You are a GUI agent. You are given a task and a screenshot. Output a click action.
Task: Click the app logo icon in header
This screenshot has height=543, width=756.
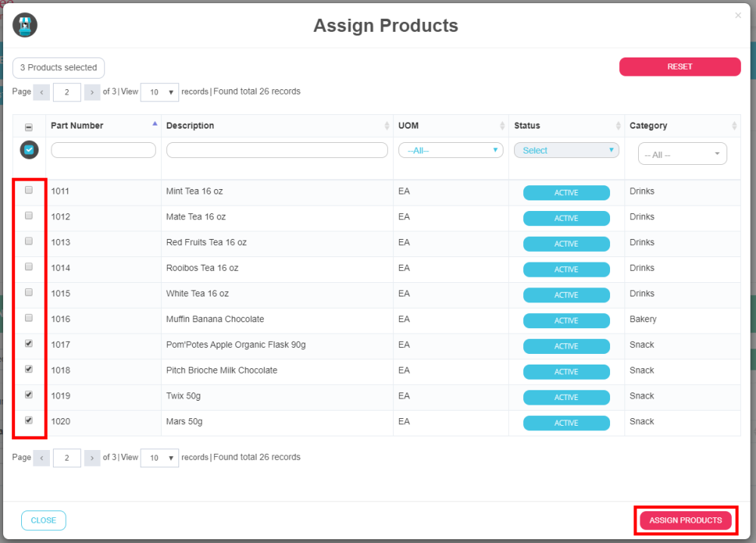(25, 26)
